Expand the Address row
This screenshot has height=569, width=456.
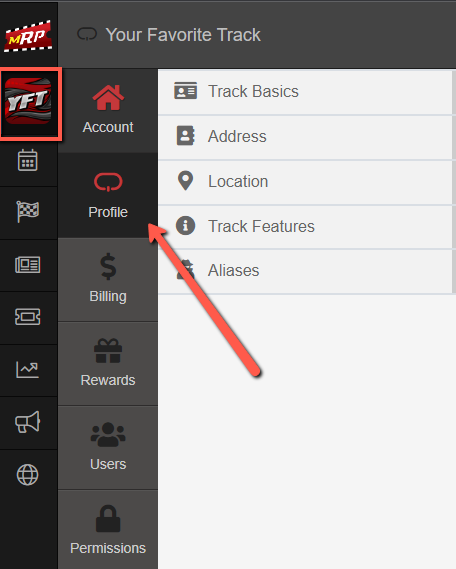pos(305,137)
